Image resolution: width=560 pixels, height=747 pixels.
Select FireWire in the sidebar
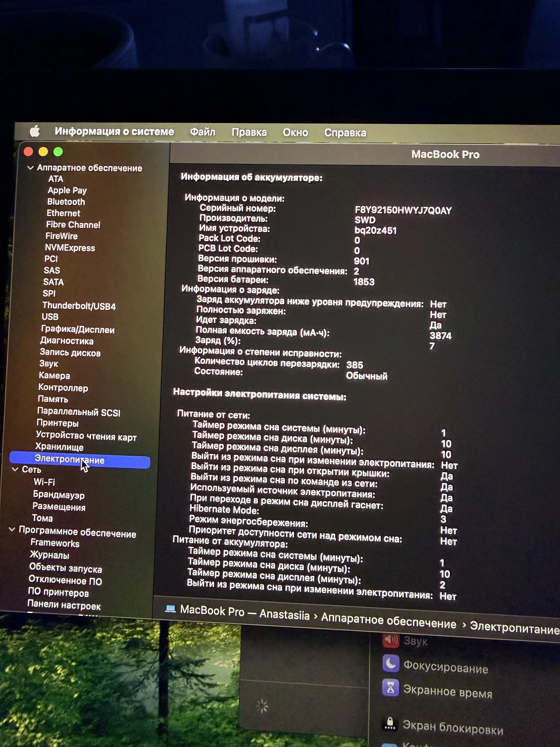61,236
